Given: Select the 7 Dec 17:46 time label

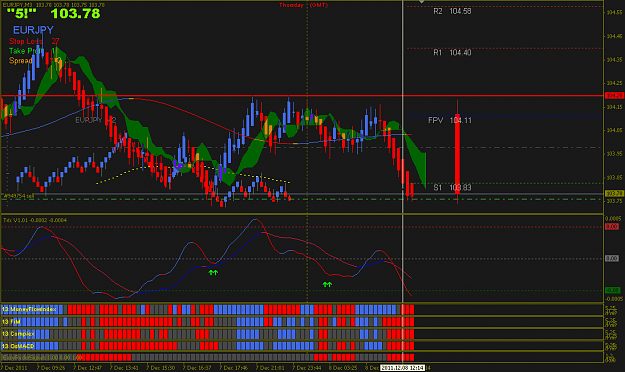Looking at the screenshot, I should pos(234,368).
